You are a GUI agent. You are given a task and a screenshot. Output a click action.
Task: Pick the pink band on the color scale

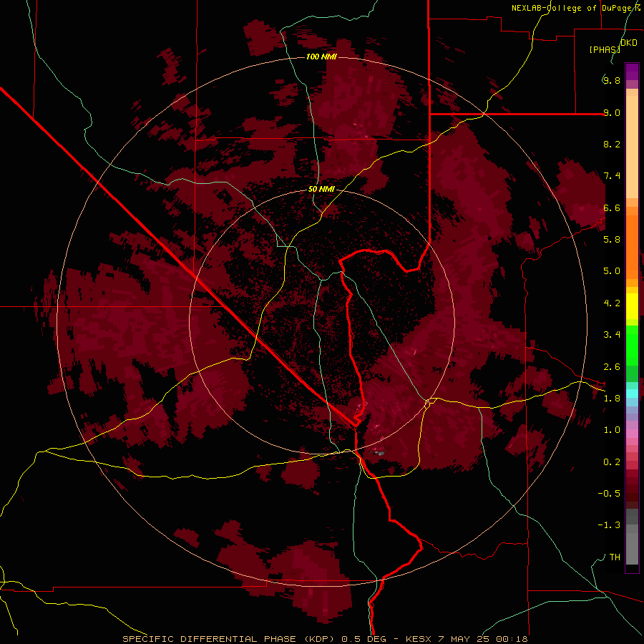632,434
